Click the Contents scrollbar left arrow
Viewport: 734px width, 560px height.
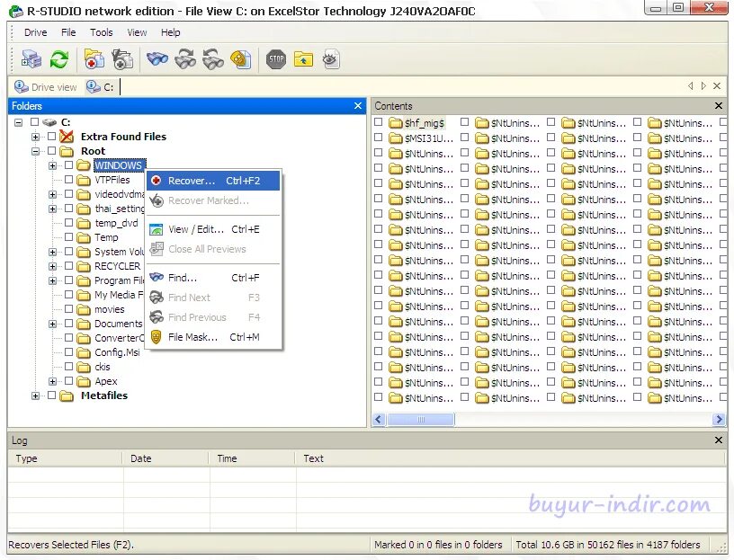(x=380, y=420)
